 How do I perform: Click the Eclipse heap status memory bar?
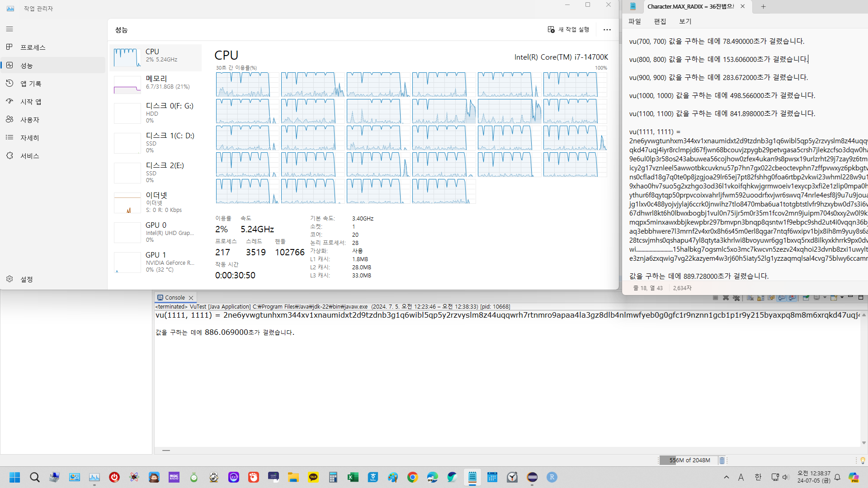click(x=689, y=460)
